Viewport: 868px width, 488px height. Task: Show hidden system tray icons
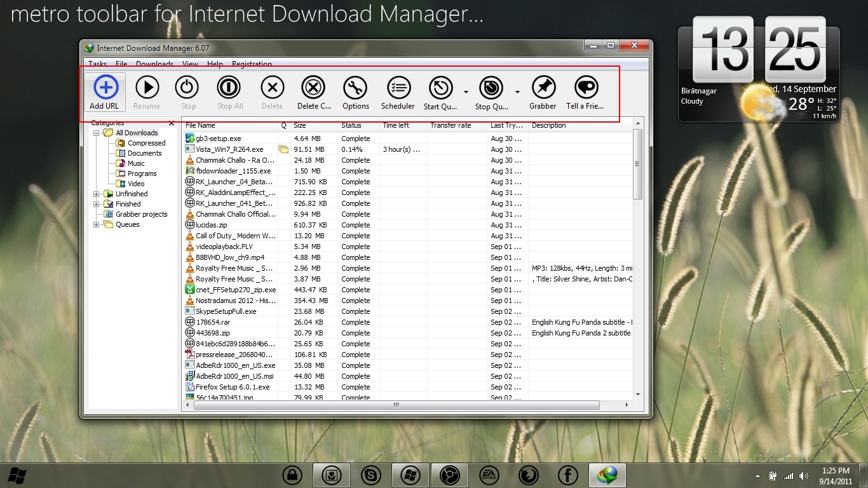(x=757, y=475)
